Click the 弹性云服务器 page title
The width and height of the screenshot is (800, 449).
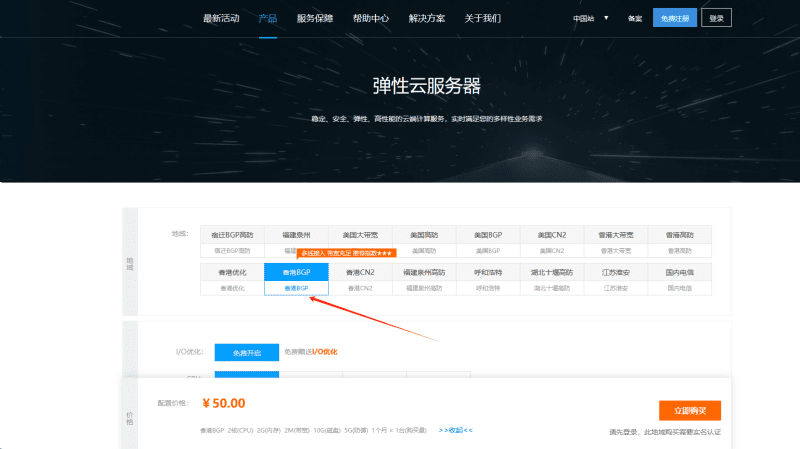[x=427, y=86]
